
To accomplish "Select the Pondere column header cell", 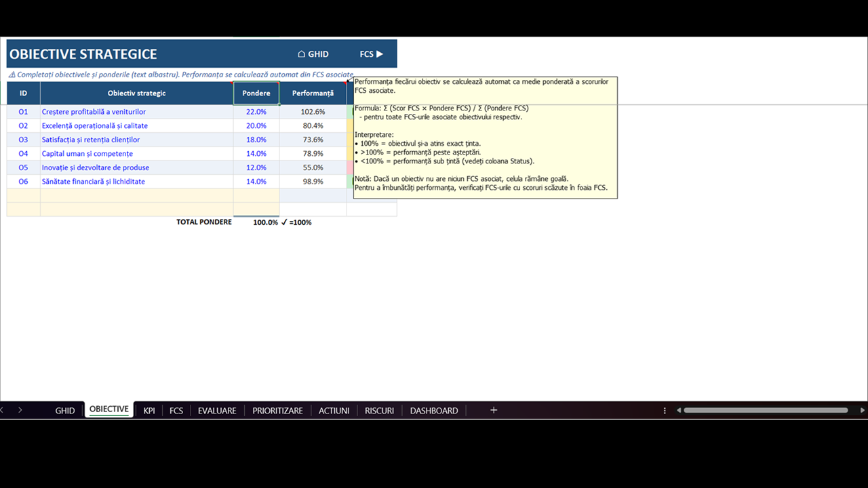I will coord(256,93).
